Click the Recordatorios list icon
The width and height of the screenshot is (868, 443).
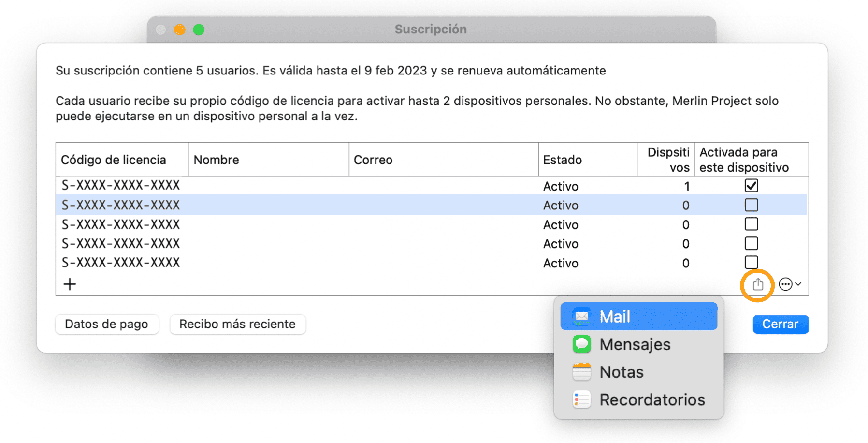click(582, 399)
